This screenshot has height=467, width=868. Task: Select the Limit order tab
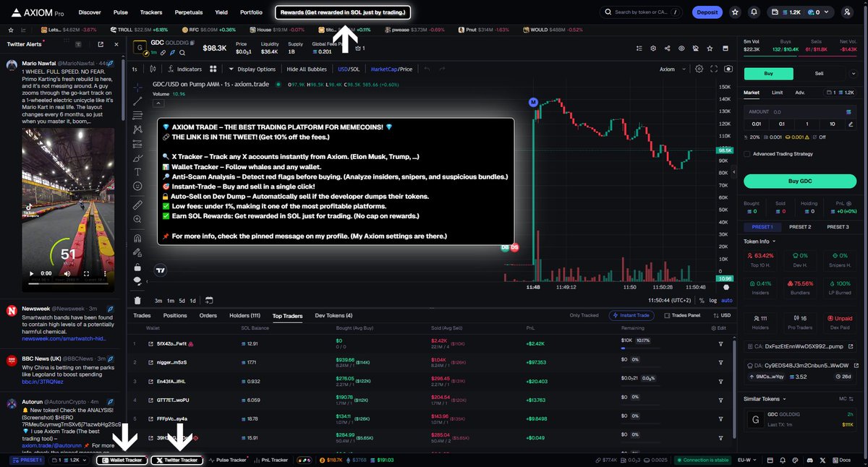(777, 93)
